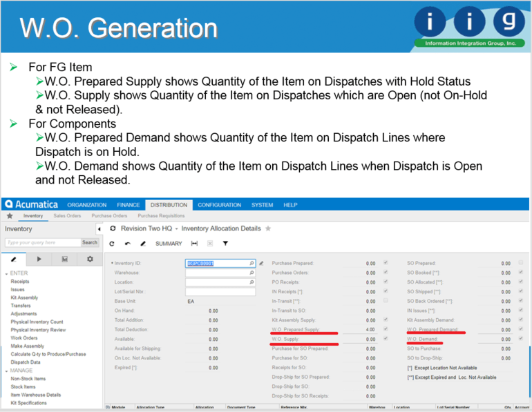This screenshot has height=412, width=532.
Task: Select the chart reports pane tab
Action: pos(64,259)
